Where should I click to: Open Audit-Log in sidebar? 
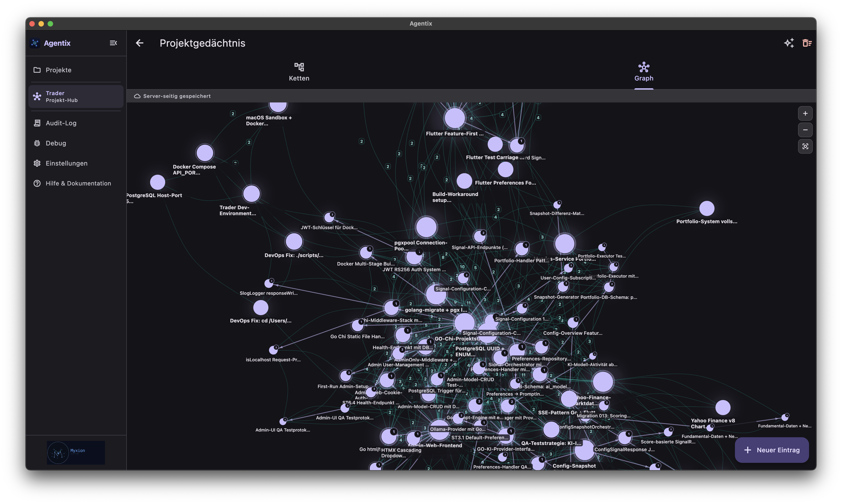pos(76,123)
